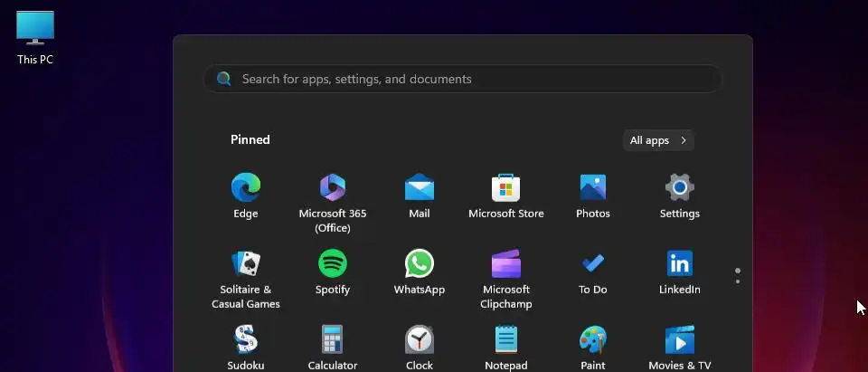Launch the Paint app
868x372 pixels.
pyautogui.click(x=593, y=348)
